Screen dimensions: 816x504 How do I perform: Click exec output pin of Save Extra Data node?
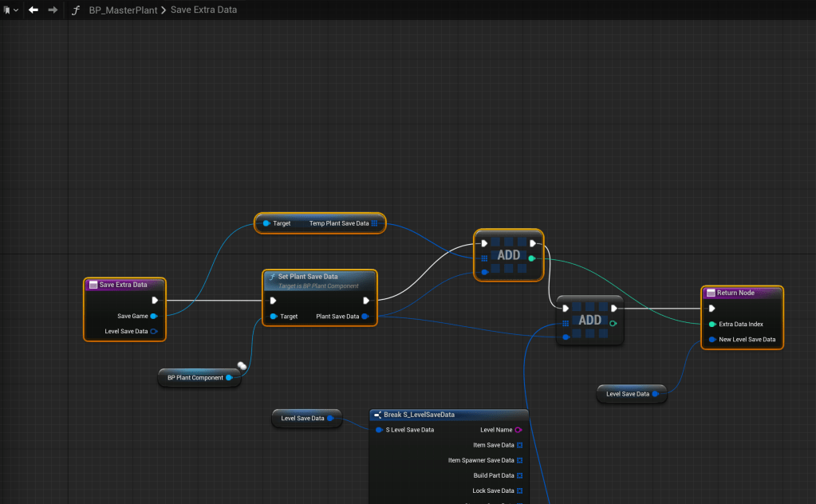pos(155,301)
